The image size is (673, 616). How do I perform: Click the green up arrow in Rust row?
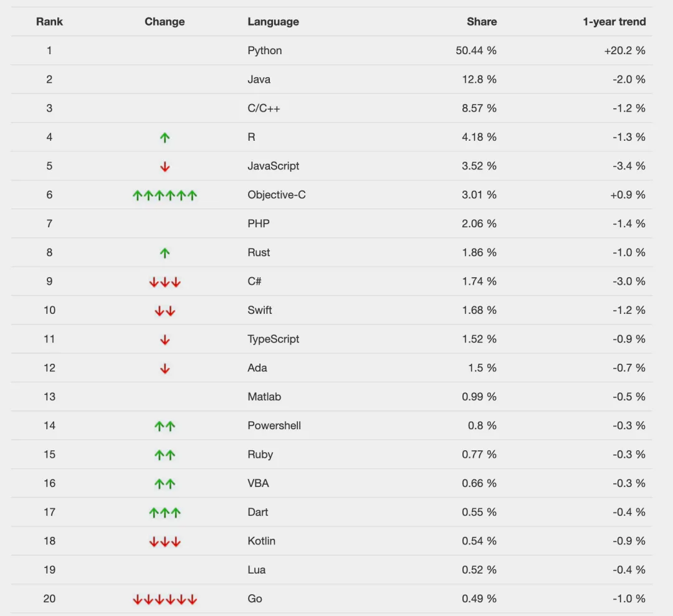165,253
